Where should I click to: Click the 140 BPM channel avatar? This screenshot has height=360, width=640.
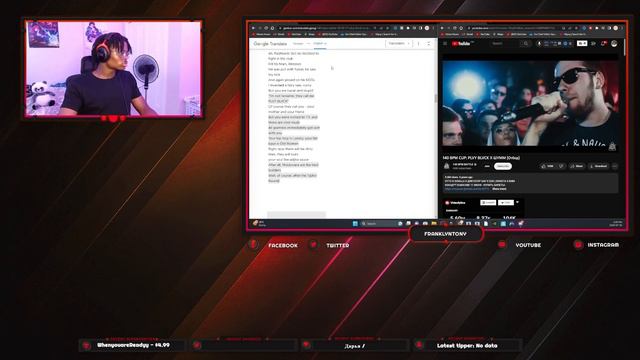(x=447, y=166)
